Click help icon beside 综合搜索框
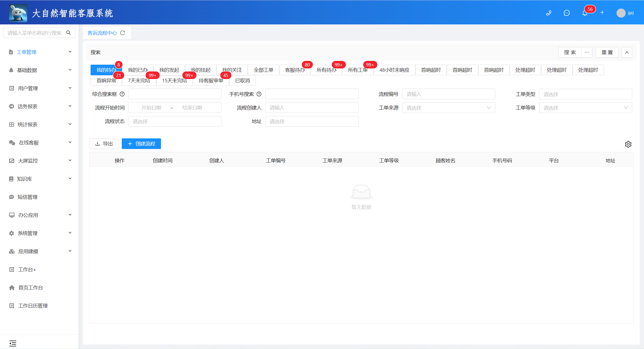This screenshot has height=349, width=644. click(122, 94)
